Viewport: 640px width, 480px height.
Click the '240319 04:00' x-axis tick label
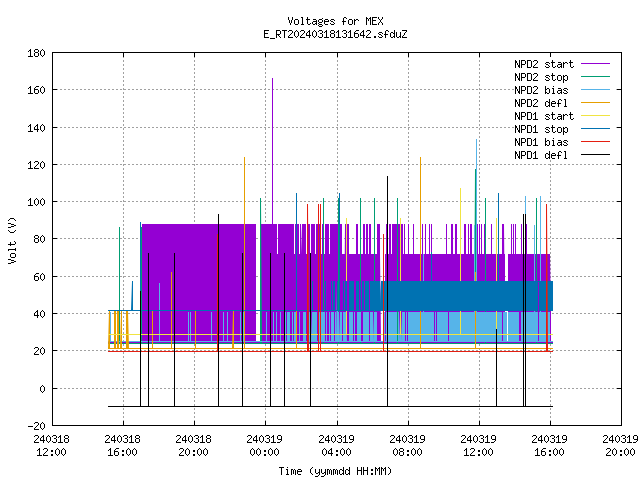pyautogui.click(x=336, y=446)
